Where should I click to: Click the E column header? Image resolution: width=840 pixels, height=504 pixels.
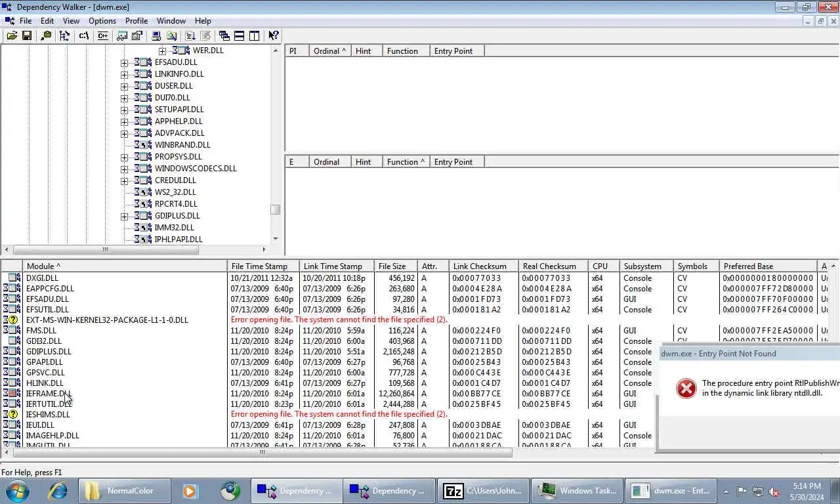click(297, 161)
